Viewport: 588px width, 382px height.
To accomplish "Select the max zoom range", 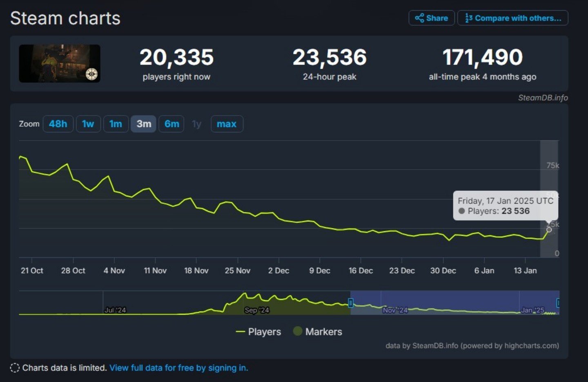I will pyautogui.click(x=227, y=124).
